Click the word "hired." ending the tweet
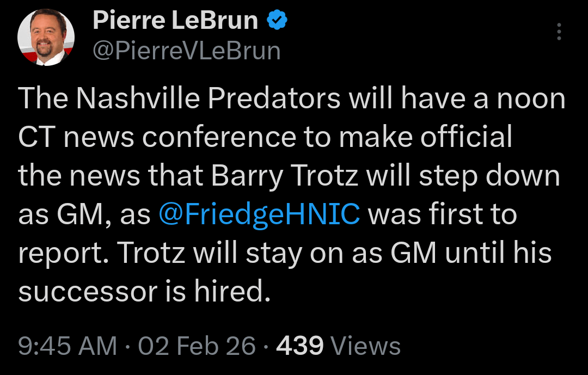Screen dimensions: 588x375 [232, 293]
